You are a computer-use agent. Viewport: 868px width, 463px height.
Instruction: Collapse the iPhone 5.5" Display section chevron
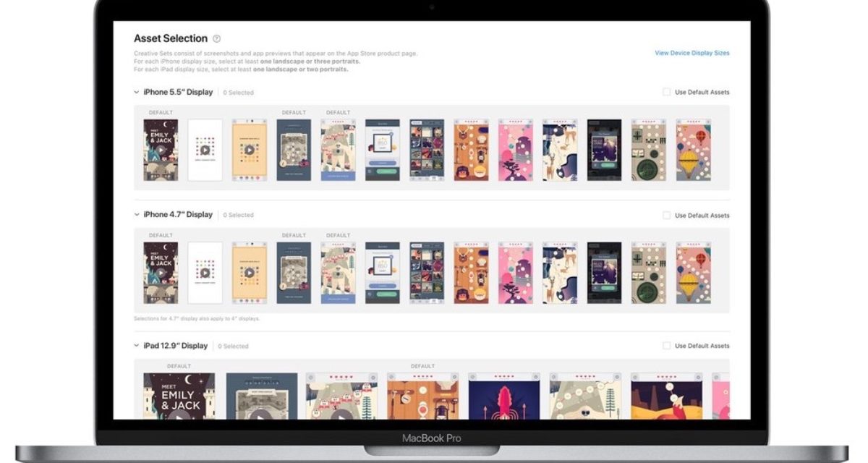(x=137, y=93)
